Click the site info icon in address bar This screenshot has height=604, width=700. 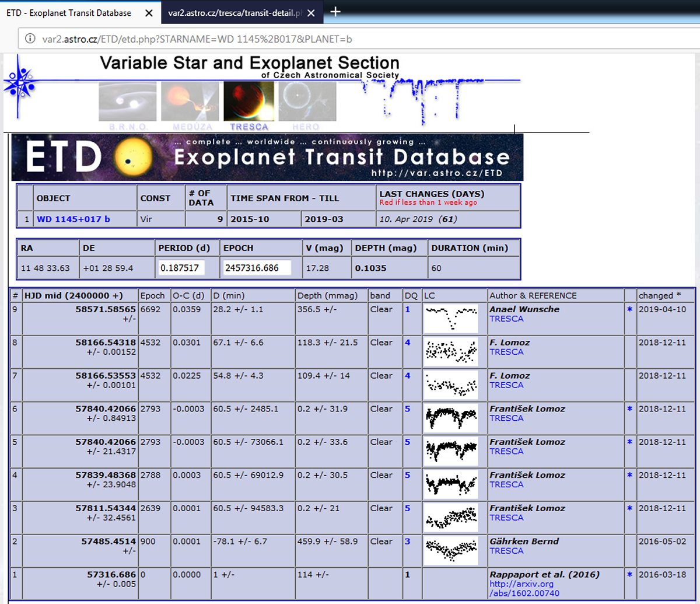[x=29, y=40]
